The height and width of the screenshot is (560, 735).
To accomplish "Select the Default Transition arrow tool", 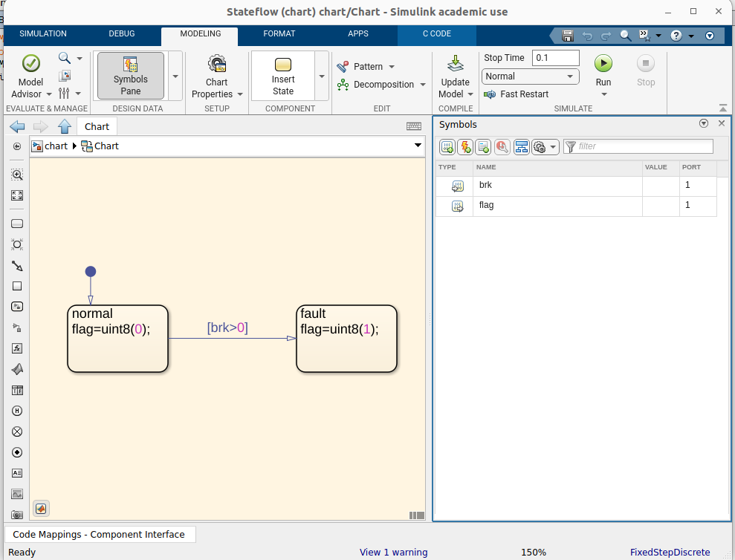I will tap(17, 266).
